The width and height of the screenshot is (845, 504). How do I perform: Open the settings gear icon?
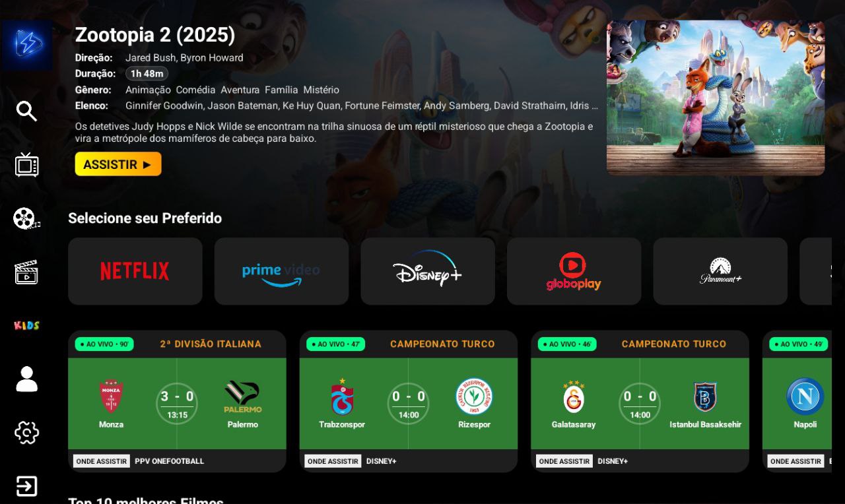click(x=26, y=433)
